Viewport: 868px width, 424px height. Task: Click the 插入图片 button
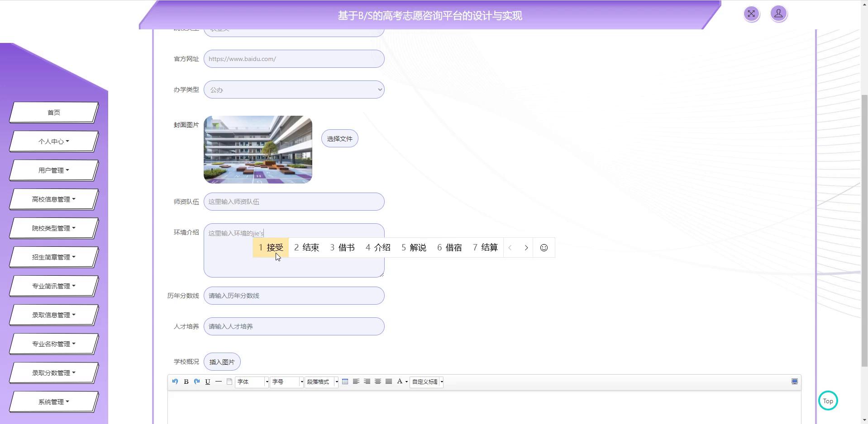[x=222, y=362]
